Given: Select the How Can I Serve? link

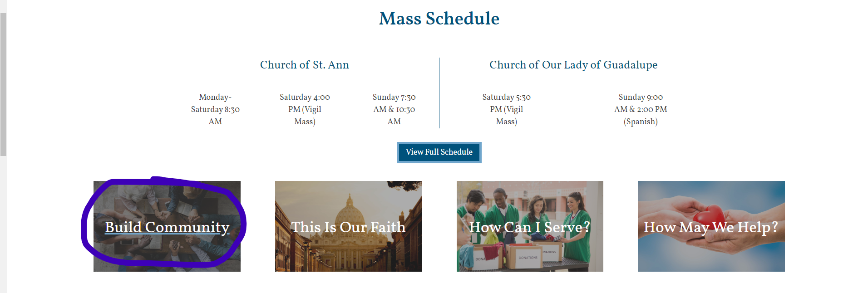Looking at the screenshot, I should pos(529,227).
